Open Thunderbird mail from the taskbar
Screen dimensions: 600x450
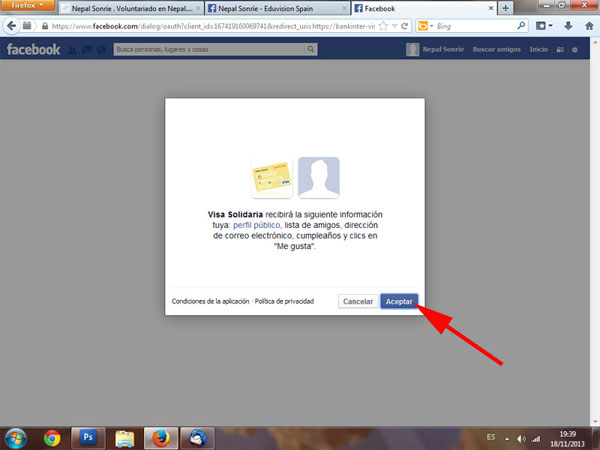click(x=197, y=438)
